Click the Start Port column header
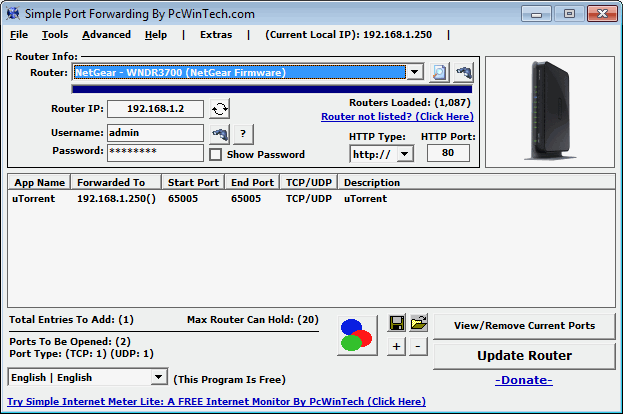Viewport: 623px width, 414px height. pos(193,182)
